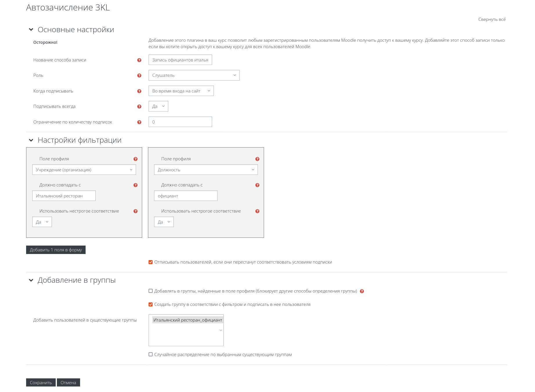Viewport: 535px width, 392px height.
Task: Select Итальянский ресторан_официант group in list
Action: pos(188,320)
